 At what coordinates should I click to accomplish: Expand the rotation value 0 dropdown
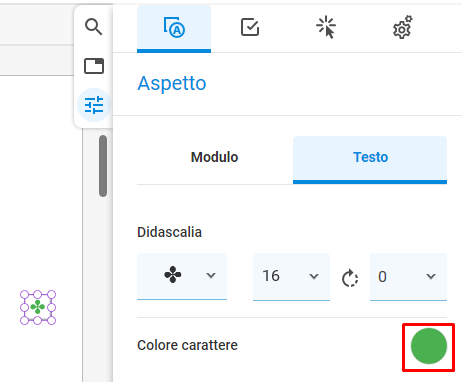[408, 276]
